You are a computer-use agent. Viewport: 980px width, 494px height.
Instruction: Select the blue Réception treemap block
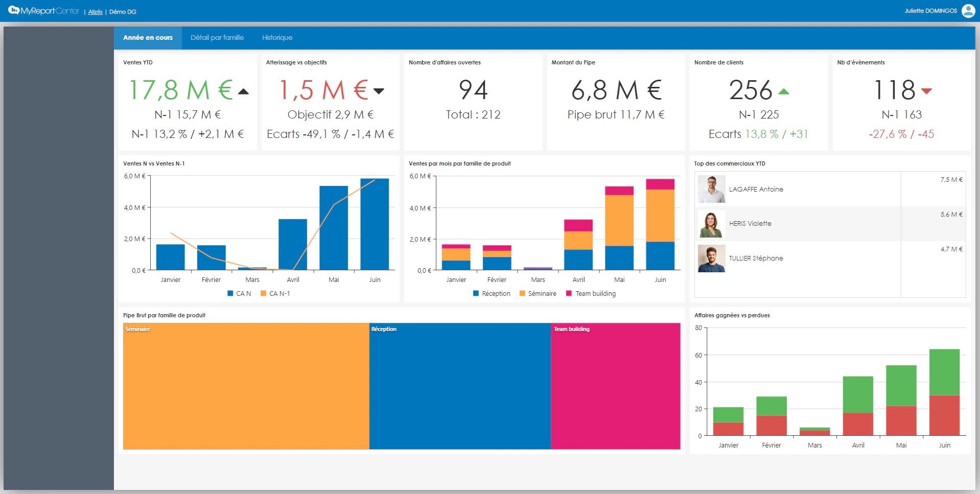point(460,386)
